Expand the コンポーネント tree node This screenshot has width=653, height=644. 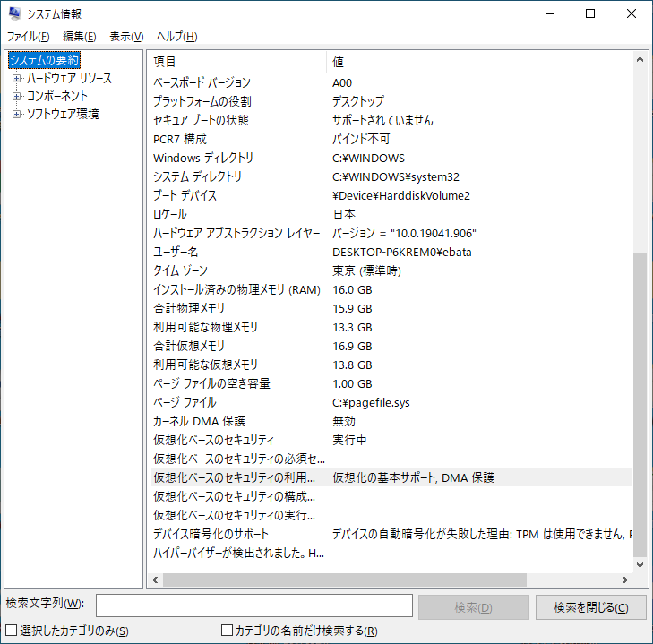click(16, 97)
